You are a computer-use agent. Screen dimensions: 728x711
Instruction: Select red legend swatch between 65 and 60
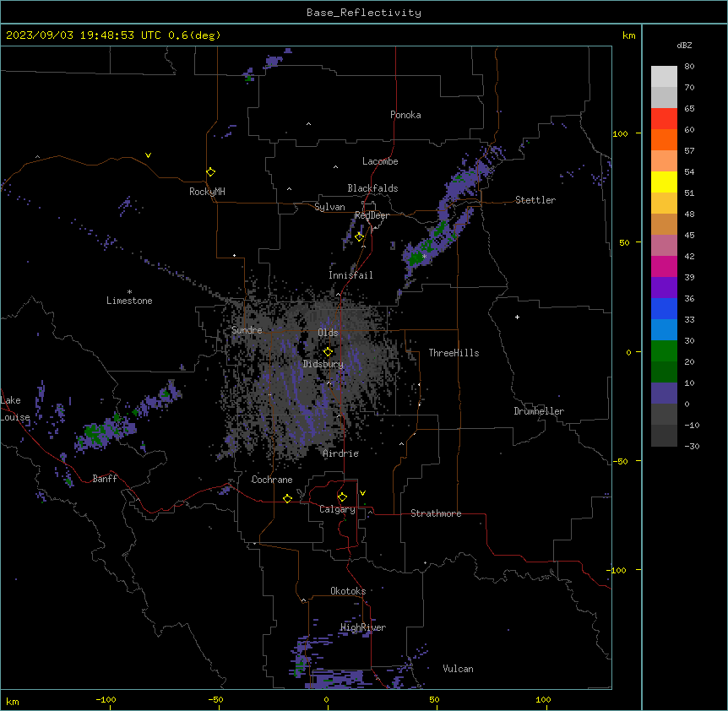(664, 119)
